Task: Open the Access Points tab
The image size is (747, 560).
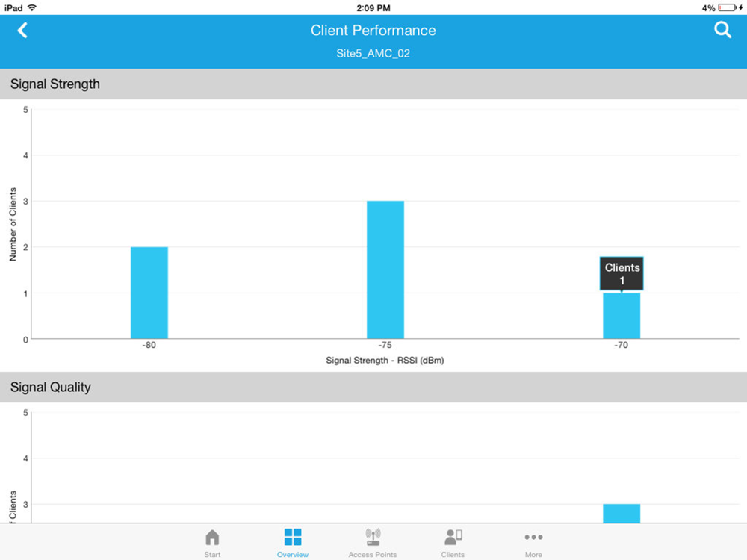Action: 373,543
